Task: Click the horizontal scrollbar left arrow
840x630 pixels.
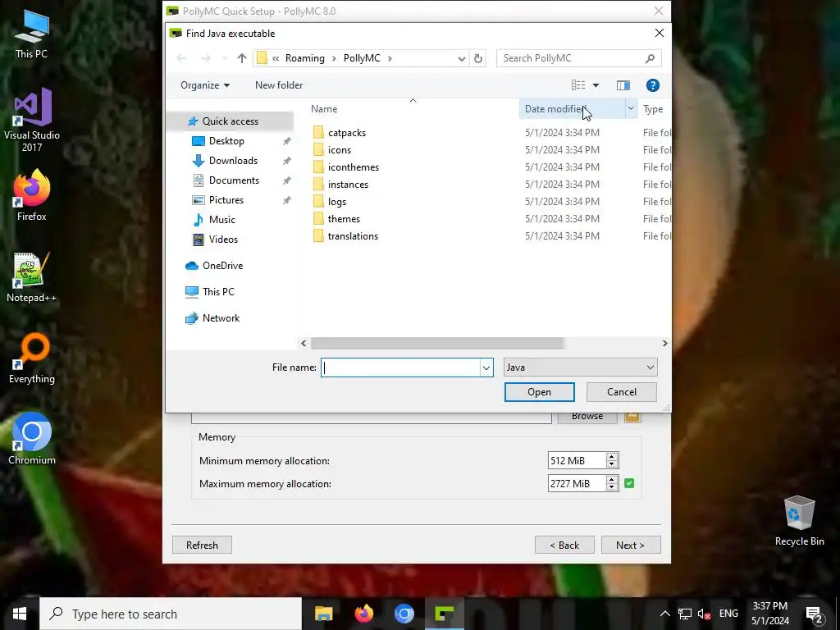Action: tap(304, 344)
